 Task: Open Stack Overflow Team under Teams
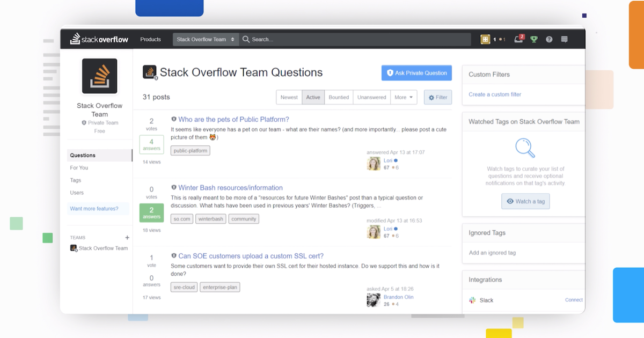click(x=103, y=248)
